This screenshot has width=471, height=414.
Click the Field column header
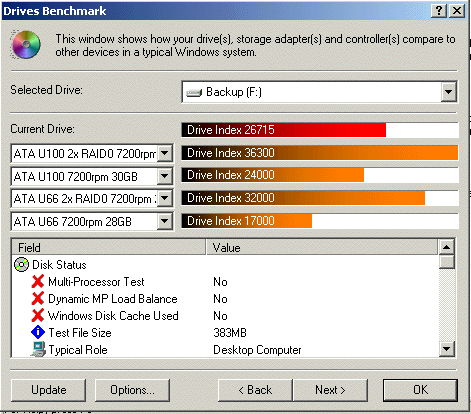109,248
